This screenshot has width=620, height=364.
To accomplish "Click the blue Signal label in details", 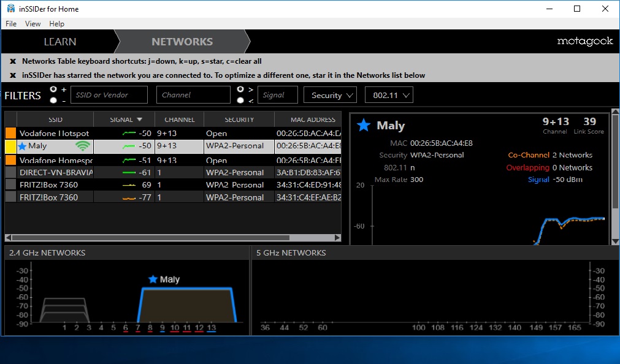I will 538,180.
